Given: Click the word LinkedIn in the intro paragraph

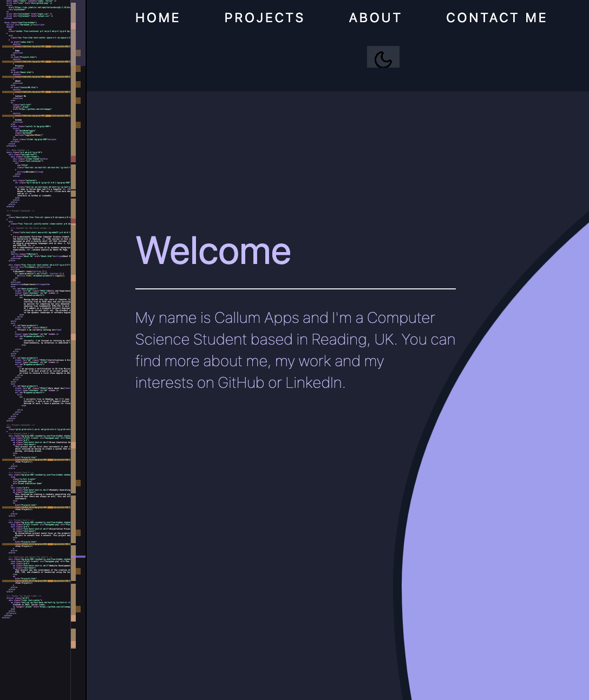Looking at the screenshot, I should pyautogui.click(x=314, y=382).
